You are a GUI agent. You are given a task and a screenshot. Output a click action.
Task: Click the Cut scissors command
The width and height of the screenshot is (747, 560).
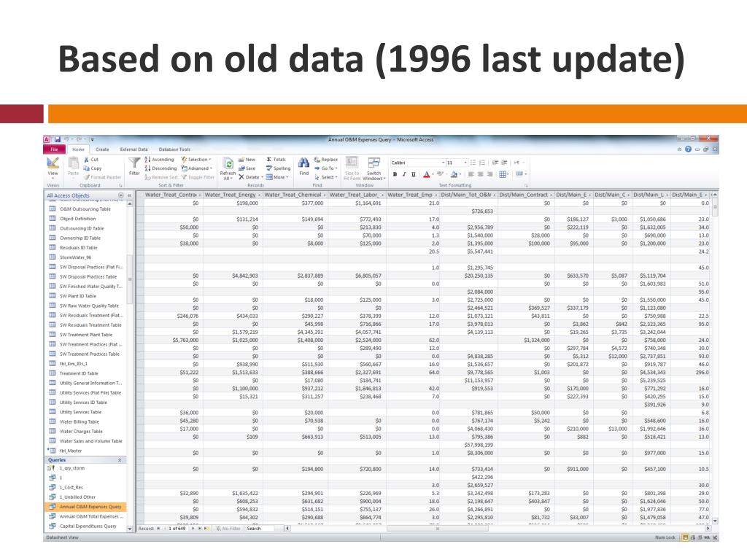click(x=91, y=160)
